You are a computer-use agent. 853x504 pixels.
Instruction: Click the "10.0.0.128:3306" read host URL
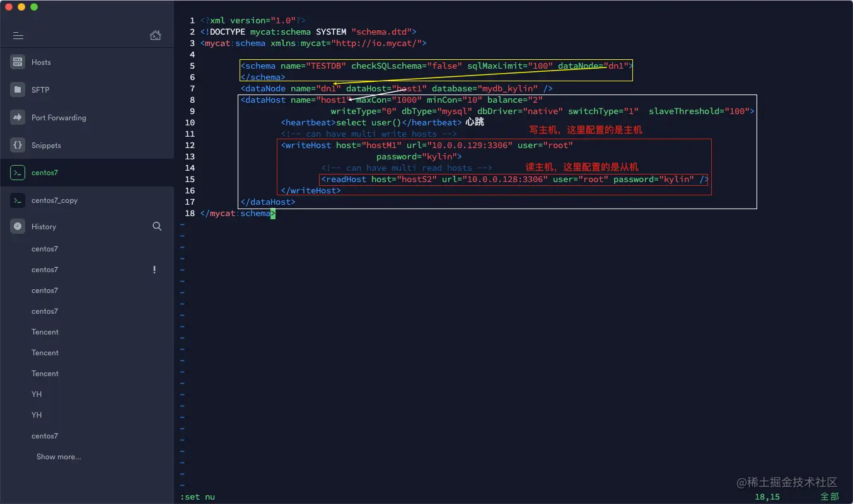point(505,180)
